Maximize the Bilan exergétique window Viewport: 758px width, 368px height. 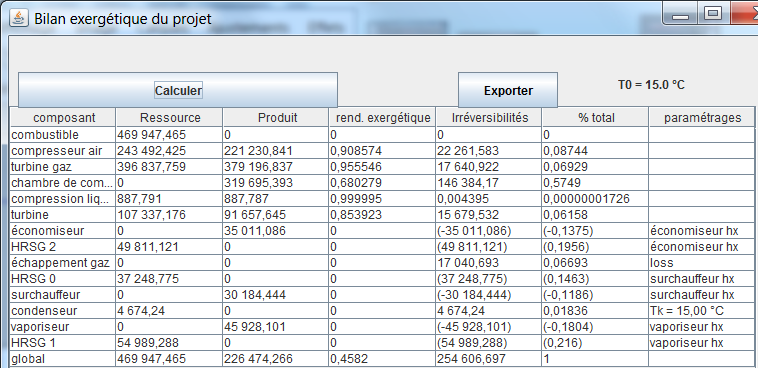pyautogui.click(x=713, y=14)
